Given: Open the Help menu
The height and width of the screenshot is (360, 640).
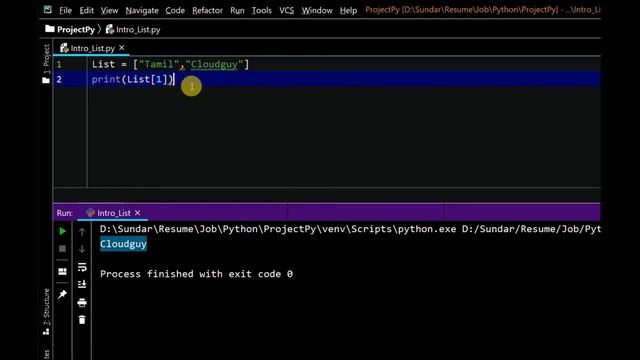Looking at the screenshot, I should [x=348, y=10].
